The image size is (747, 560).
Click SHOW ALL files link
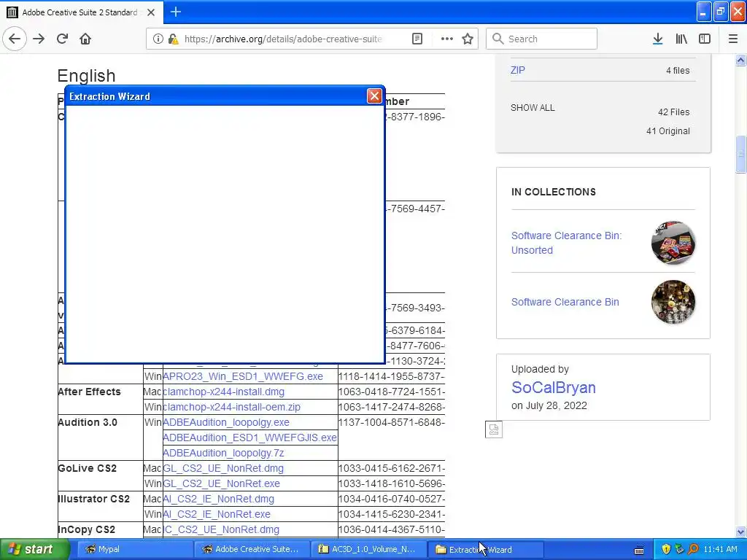[533, 108]
